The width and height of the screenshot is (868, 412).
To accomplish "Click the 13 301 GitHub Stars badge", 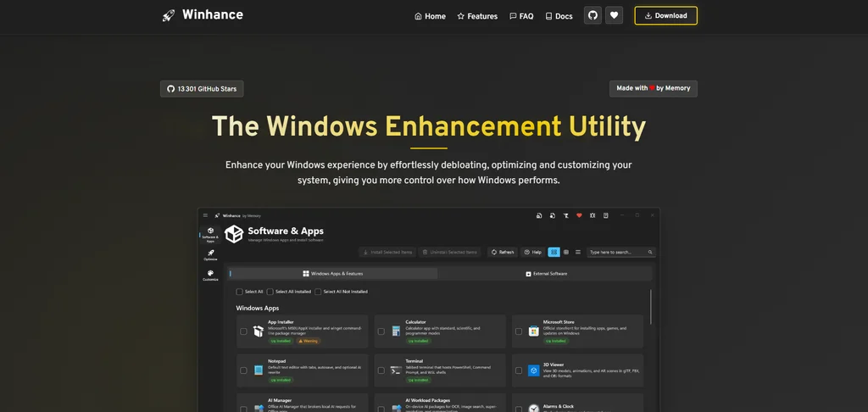I will tap(202, 89).
